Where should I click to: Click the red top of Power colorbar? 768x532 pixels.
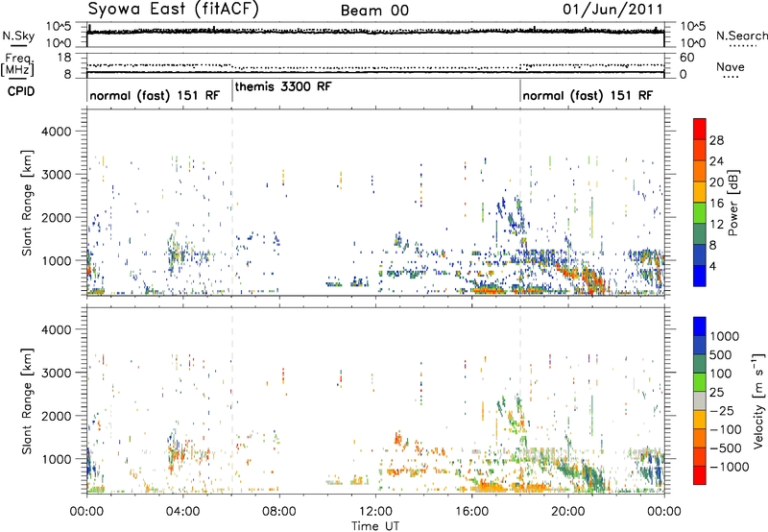coord(700,130)
